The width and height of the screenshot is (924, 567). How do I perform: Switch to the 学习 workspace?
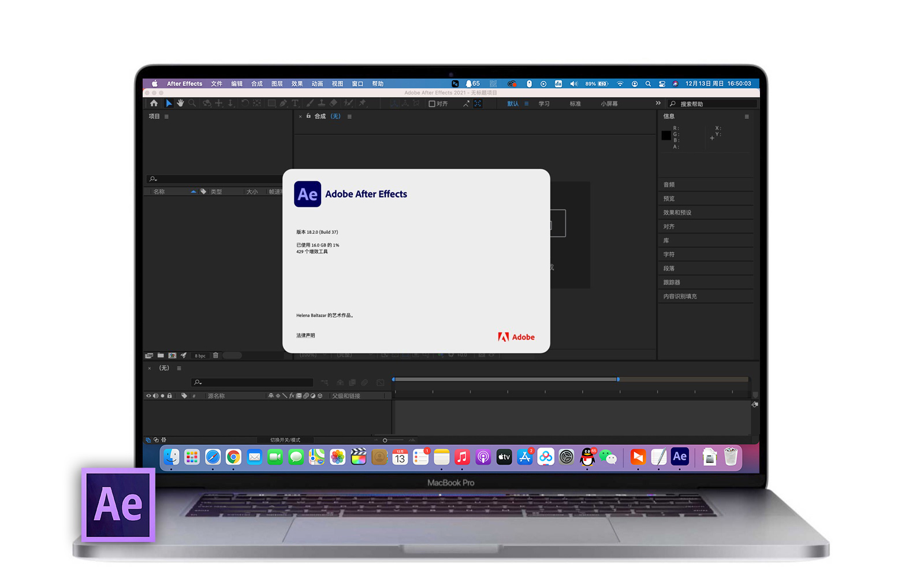click(x=544, y=104)
